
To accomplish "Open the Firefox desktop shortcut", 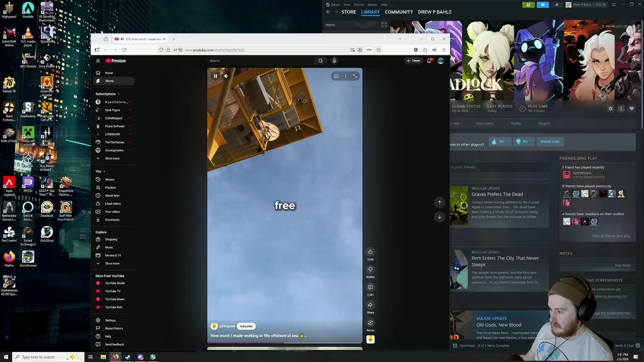I will pos(9,258).
